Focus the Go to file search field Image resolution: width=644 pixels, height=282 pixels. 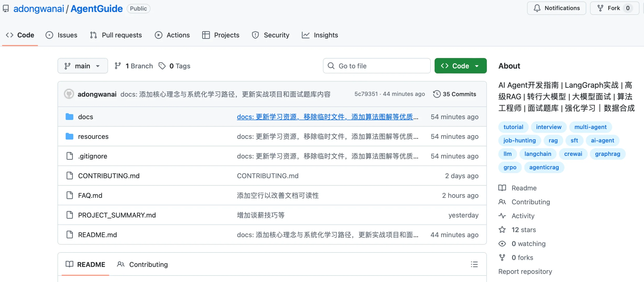(x=377, y=66)
